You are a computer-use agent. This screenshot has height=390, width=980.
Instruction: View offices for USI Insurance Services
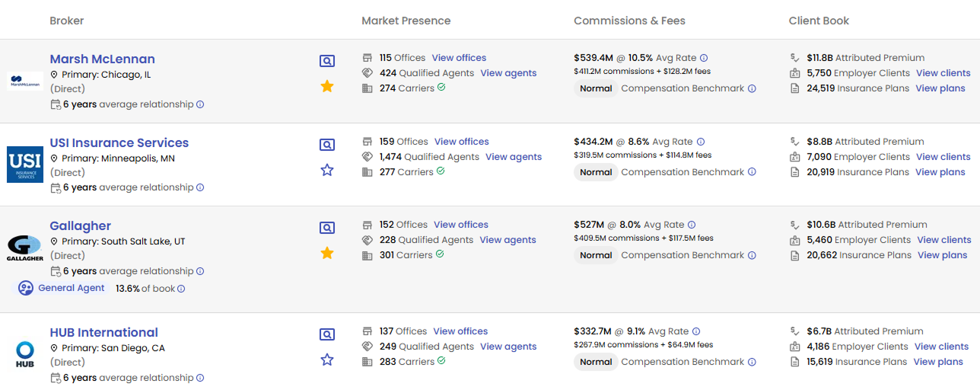pos(461,142)
